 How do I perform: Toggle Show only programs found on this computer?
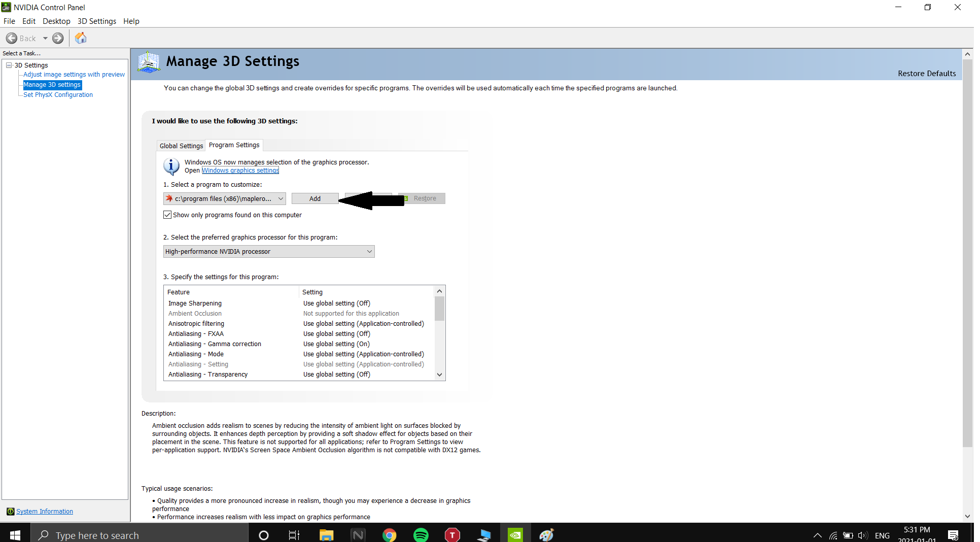[x=167, y=215]
